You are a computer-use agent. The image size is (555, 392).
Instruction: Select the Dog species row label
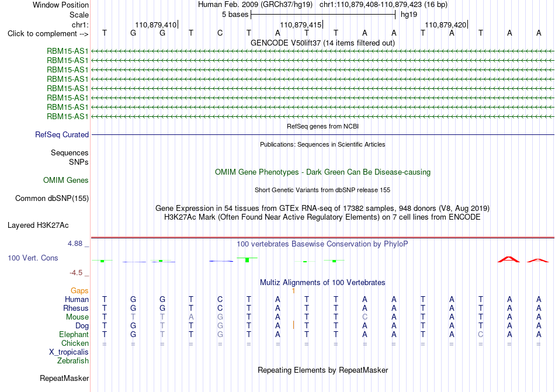pos(82,326)
